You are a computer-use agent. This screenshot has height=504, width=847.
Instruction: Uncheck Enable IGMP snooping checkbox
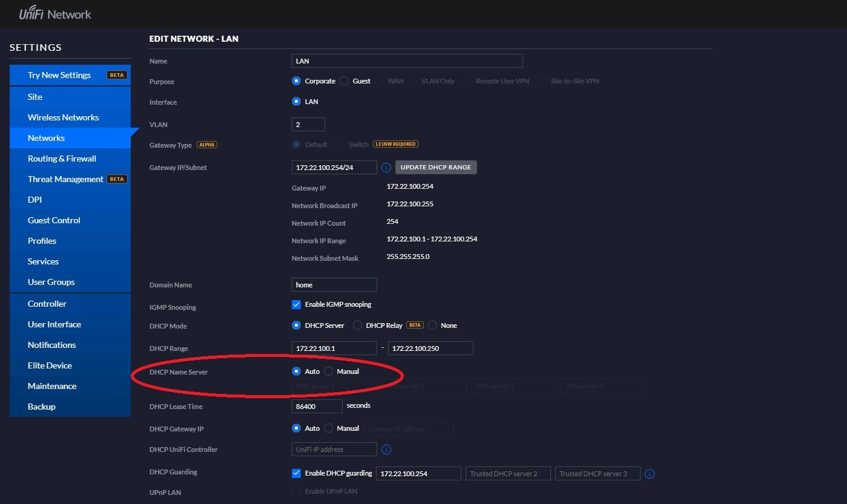pyautogui.click(x=296, y=304)
